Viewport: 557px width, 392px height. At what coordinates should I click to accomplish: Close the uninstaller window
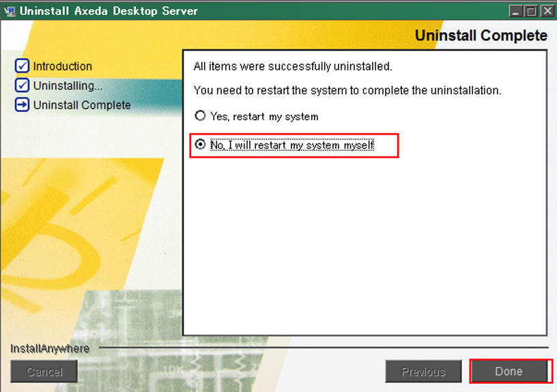tap(547, 11)
